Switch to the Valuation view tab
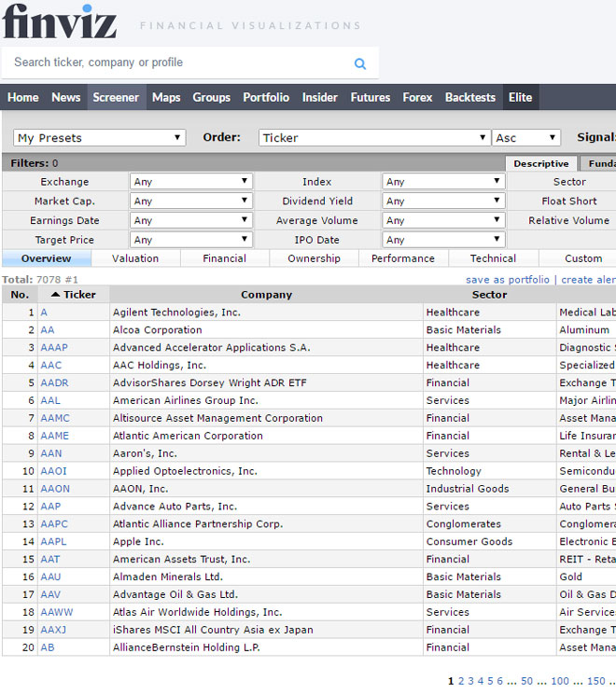The image size is (616, 695). 135,258
